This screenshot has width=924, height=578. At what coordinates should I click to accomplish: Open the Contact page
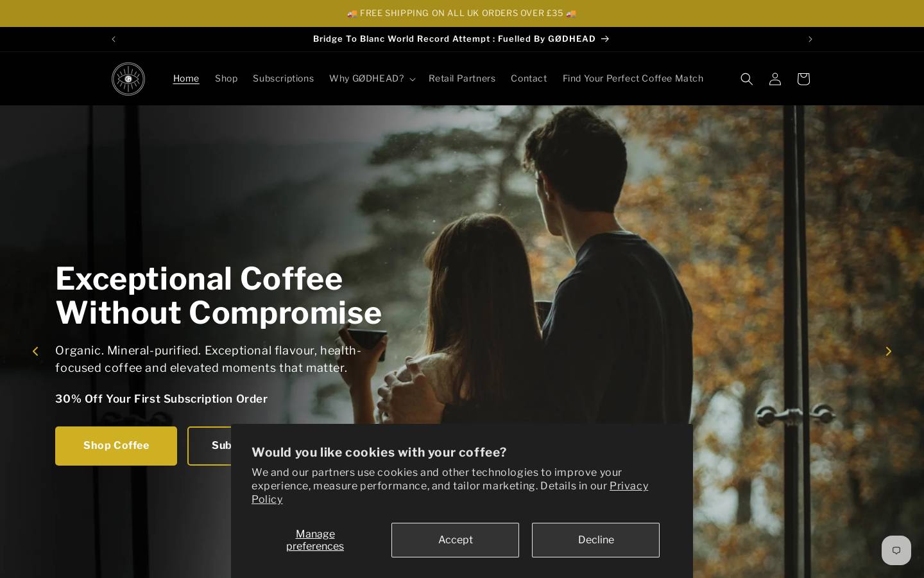pyautogui.click(x=529, y=78)
